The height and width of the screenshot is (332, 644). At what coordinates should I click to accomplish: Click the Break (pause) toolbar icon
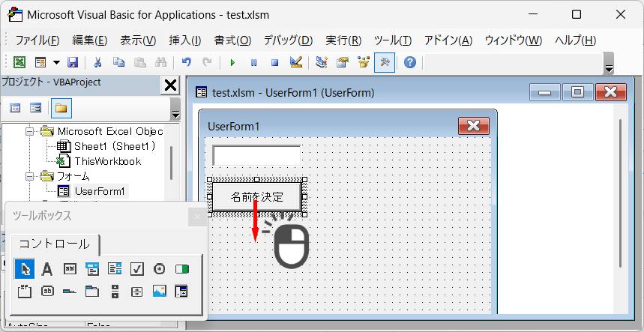tap(254, 62)
